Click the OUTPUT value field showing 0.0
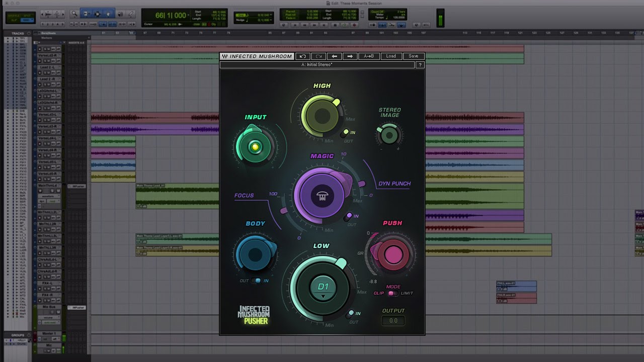This screenshot has height=362, width=644. (x=393, y=320)
